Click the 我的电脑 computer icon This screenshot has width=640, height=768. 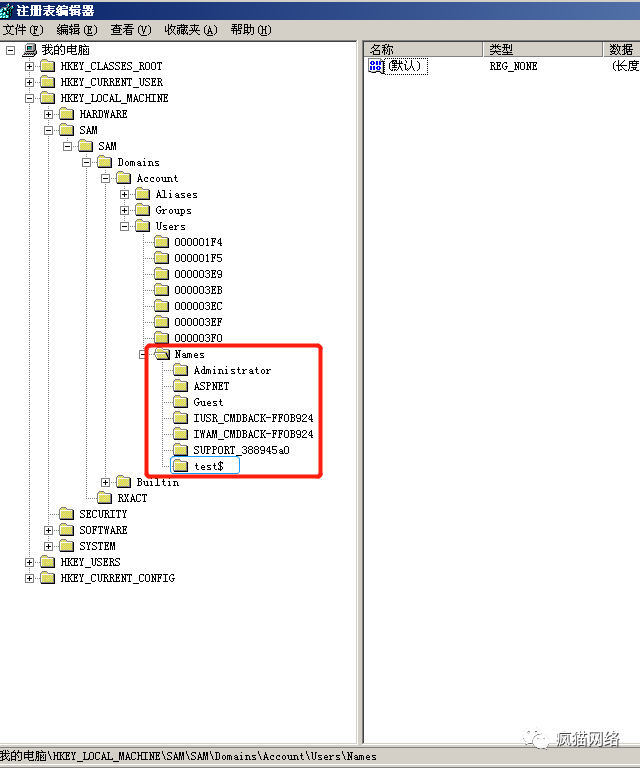click(x=29, y=50)
